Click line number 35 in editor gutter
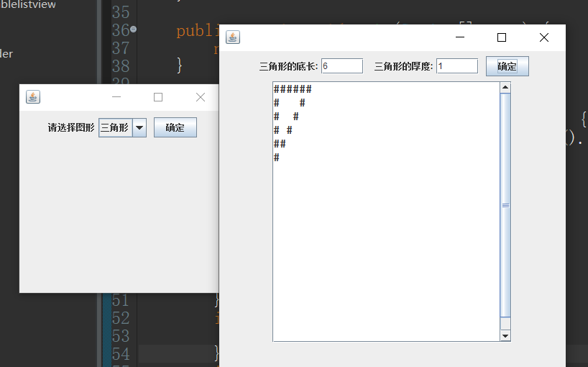This screenshot has height=367, width=588. pos(121,12)
